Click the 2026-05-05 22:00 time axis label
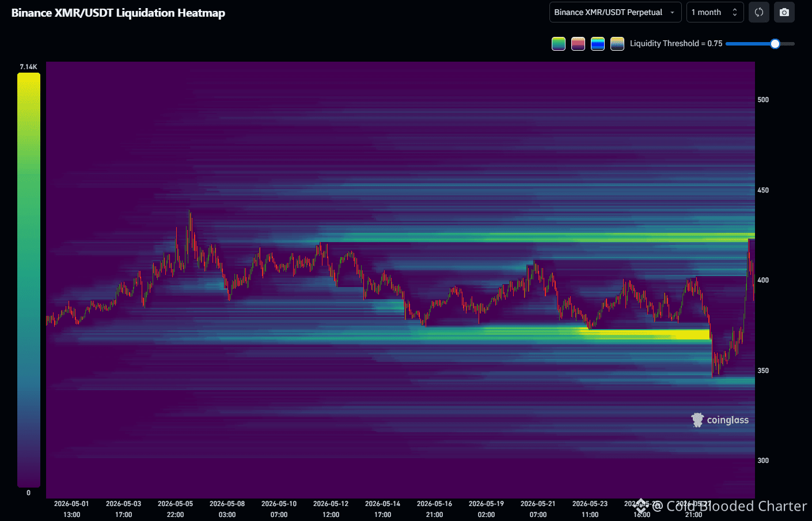 (175, 509)
